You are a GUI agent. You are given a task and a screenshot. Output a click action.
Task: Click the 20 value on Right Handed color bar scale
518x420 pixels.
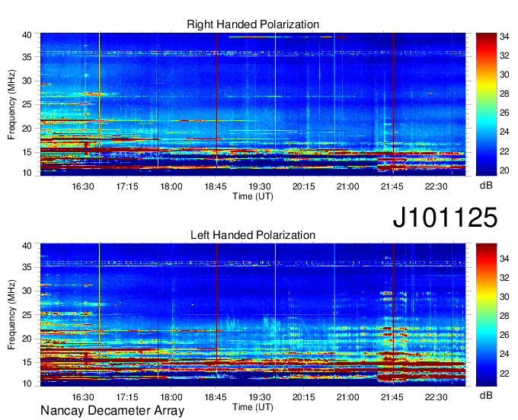coord(504,170)
